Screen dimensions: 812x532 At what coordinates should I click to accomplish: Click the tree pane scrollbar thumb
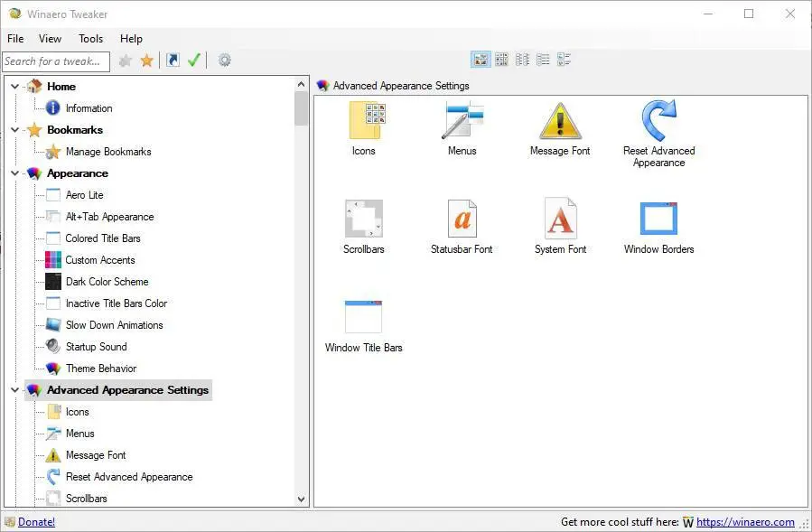pos(302,108)
